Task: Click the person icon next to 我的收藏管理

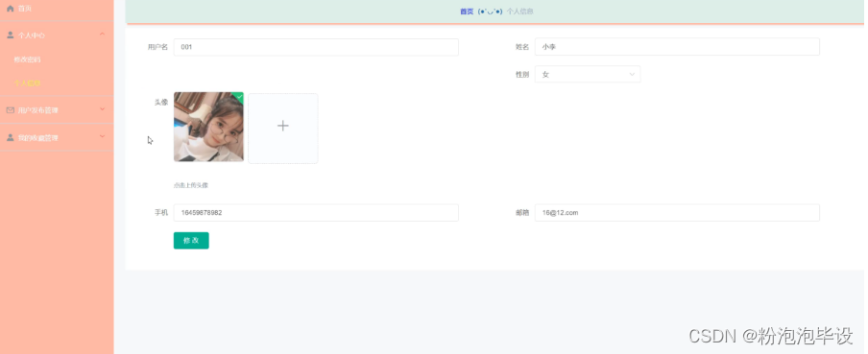Action: pyautogui.click(x=10, y=137)
